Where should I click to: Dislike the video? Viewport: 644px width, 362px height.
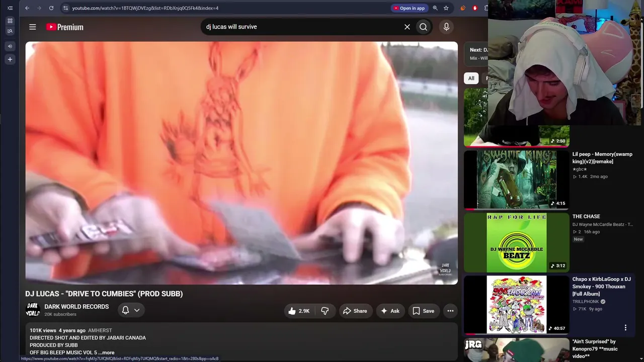325,311
